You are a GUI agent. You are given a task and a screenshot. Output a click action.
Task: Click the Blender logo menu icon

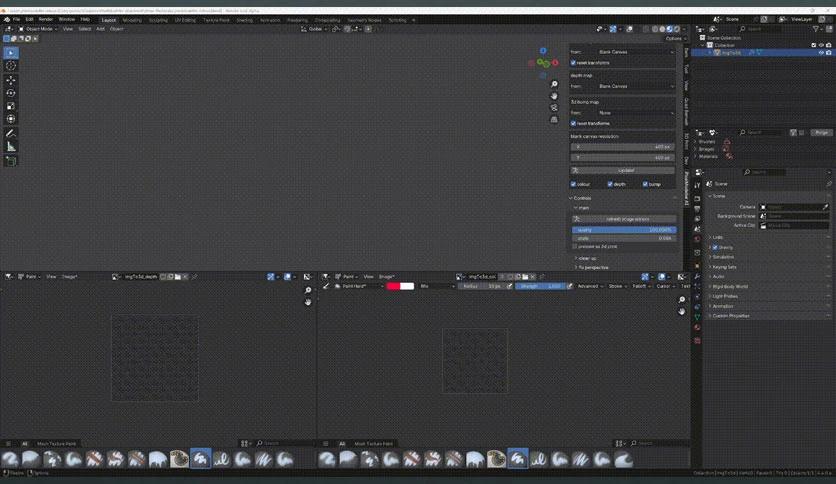click(6, 19)
